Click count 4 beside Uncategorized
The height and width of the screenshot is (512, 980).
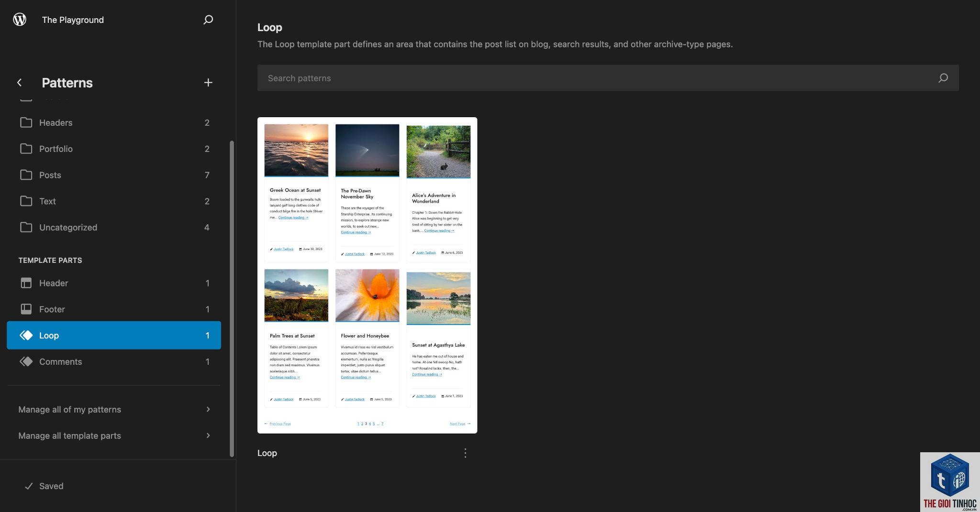coord(207,228)
